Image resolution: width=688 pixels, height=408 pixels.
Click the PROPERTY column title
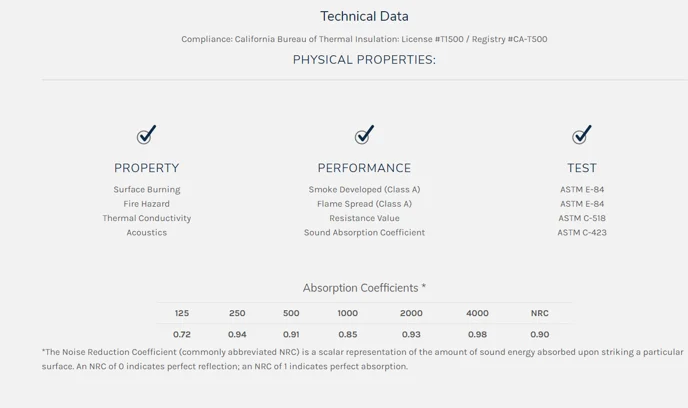(x=146, y=168)
